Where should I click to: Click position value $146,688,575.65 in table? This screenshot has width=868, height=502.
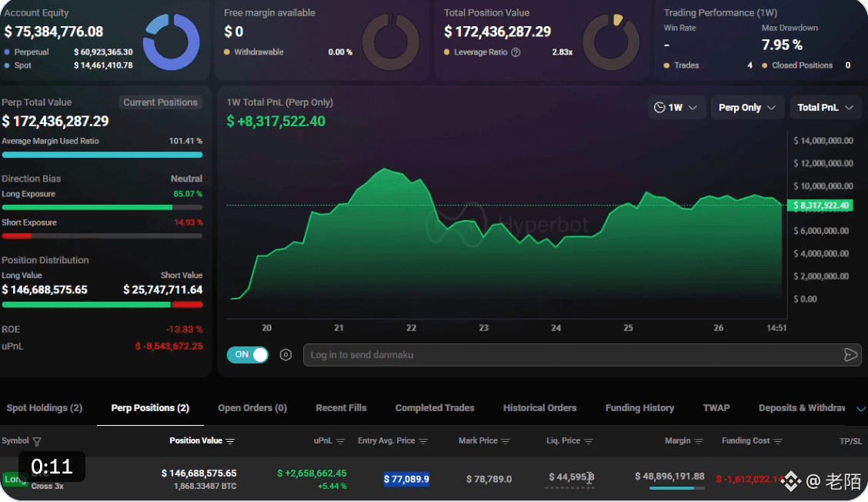[199, 474]
